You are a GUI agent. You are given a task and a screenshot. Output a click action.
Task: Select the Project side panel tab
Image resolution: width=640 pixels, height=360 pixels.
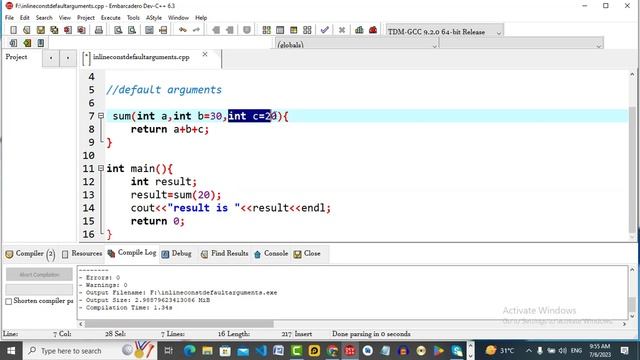(16, 57)
